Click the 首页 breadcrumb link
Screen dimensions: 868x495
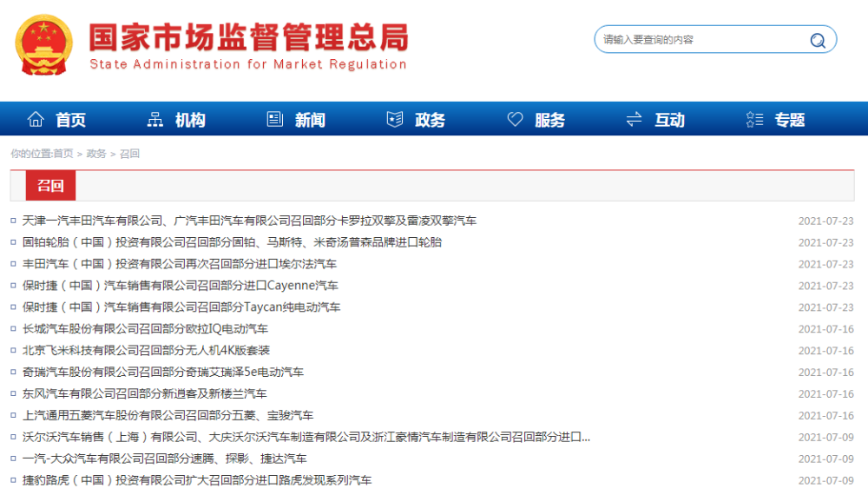(x=63, y=154)
